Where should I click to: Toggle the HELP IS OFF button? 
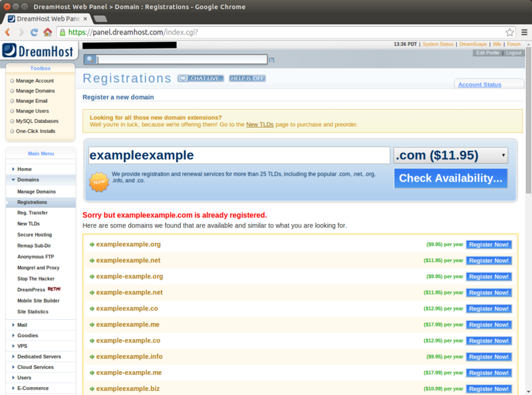(247, 78)
